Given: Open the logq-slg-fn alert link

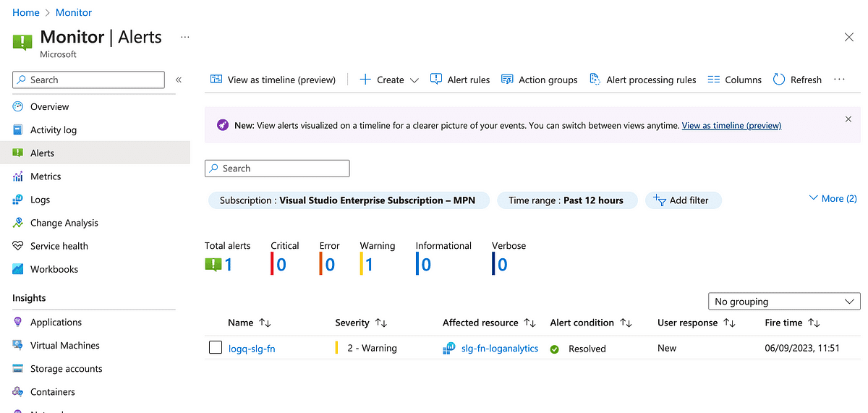Looking at the screenshot, I should (x=252, y=349).
